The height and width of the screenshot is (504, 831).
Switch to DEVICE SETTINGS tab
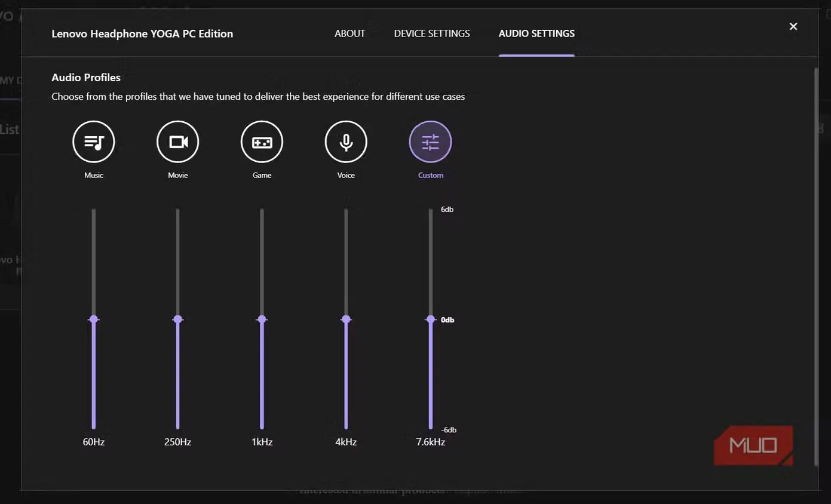tap(432, 33)
